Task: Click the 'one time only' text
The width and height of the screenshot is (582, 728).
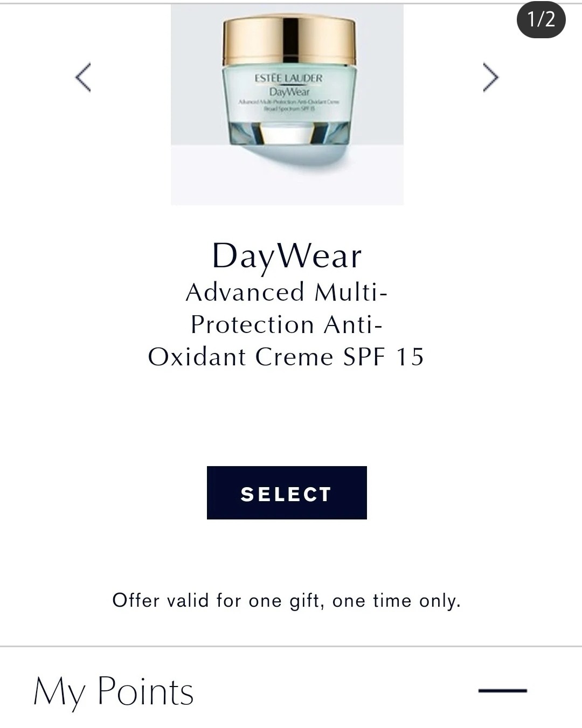Action: pyautogui.click(x=397, y=600)
